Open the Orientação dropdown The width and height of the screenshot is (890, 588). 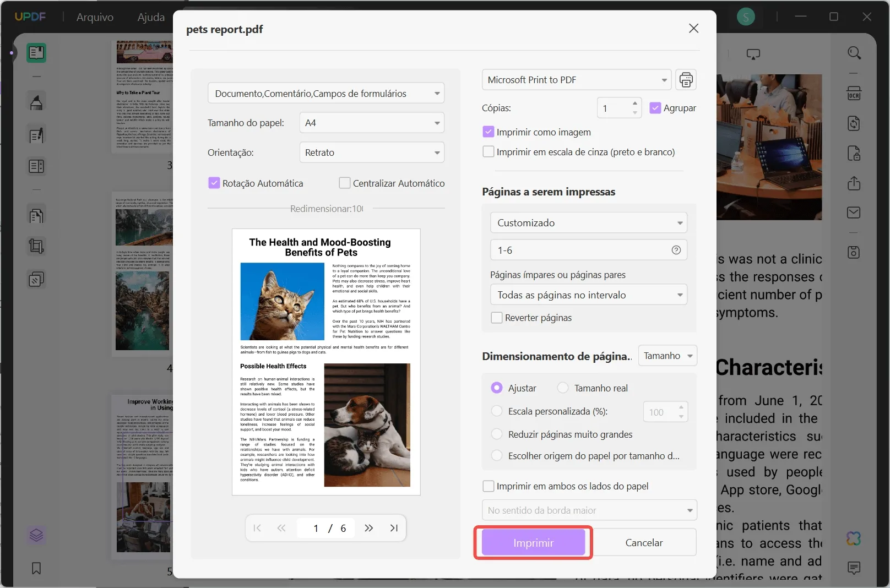tap(372, 152)
